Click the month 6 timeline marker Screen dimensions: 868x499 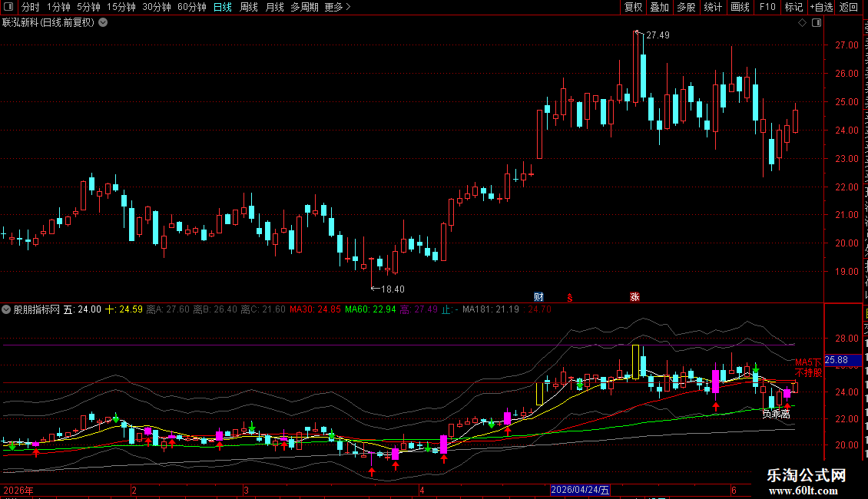(734, 490)
